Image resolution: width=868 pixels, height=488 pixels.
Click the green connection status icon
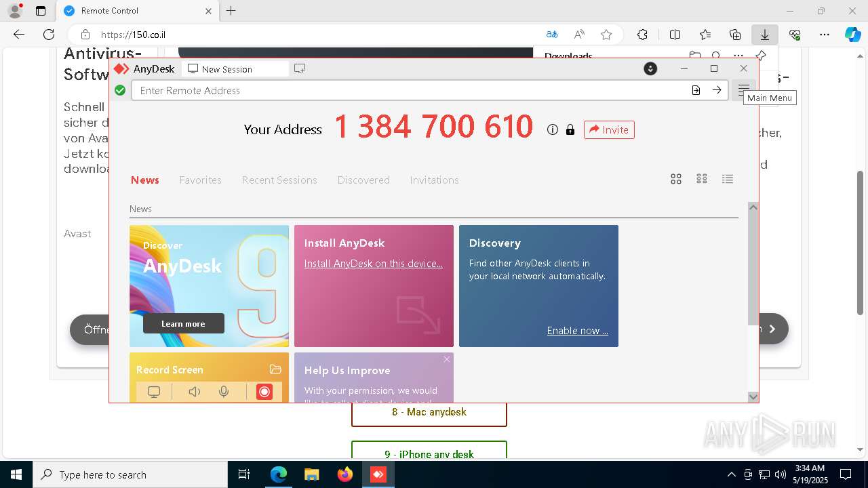[x=120, y=90]
